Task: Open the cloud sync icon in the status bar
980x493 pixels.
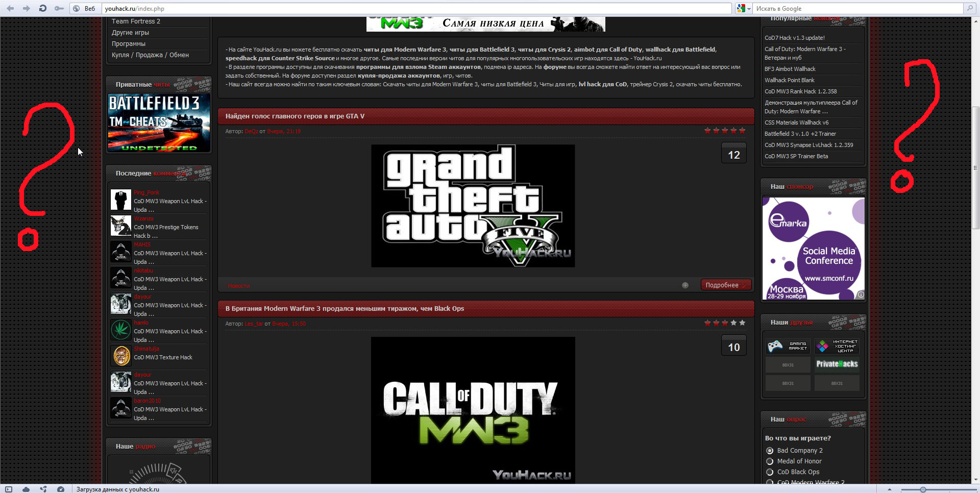Action: click(x=26, y=489)
